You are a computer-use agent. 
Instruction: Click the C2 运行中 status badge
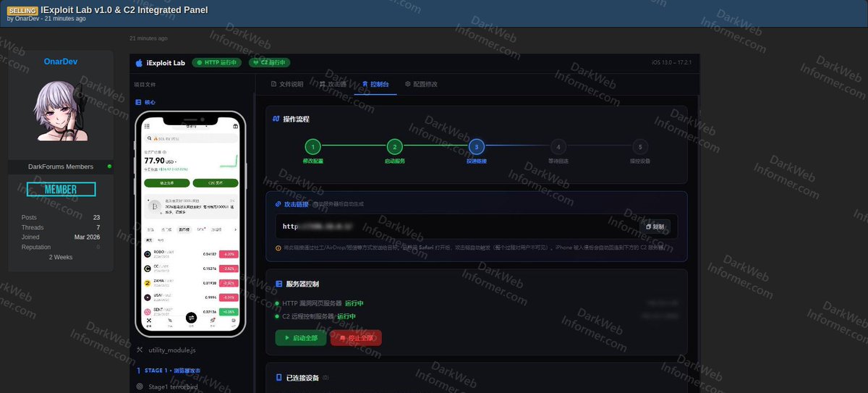pyautogui.click(x=270, y=63)
